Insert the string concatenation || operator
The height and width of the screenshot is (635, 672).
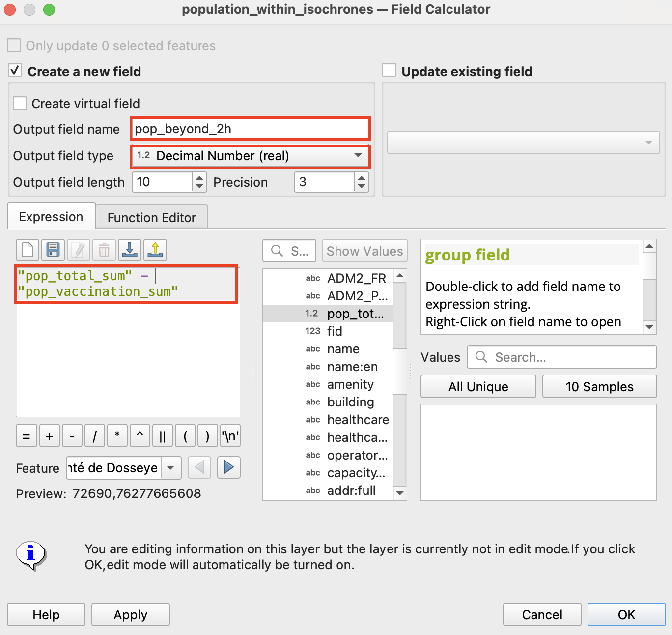162,436
